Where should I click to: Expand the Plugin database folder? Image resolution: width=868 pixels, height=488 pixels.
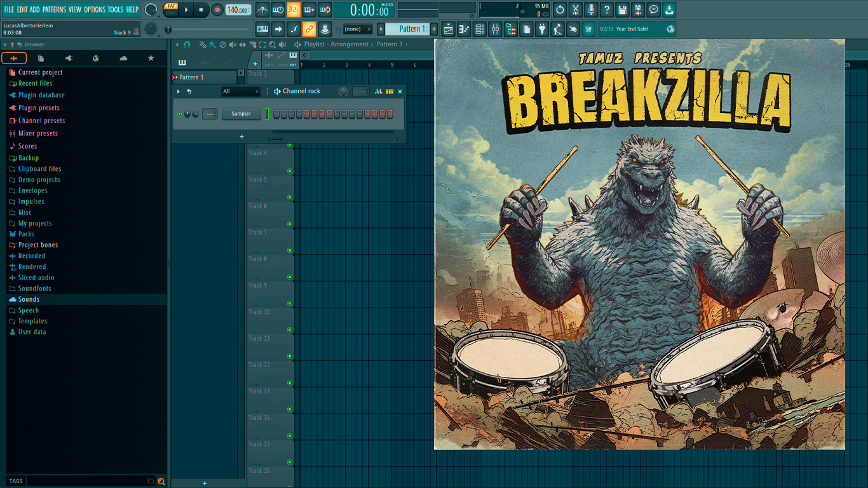(x=41, y=95)
